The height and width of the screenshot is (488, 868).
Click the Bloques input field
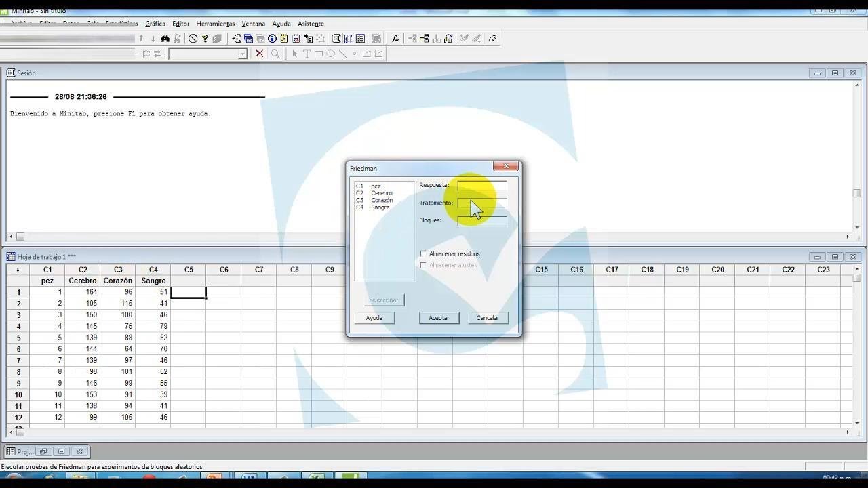[x=482, y=220]
